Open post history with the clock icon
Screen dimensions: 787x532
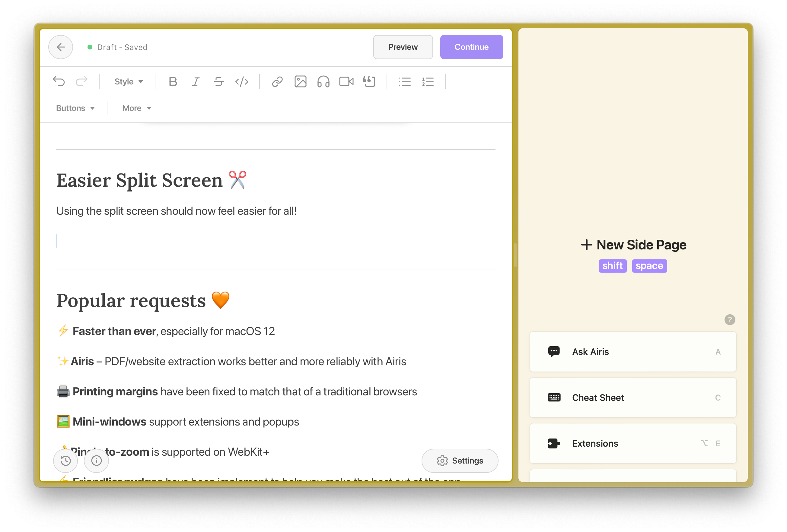pyautogui.click(x=66, y=461)
